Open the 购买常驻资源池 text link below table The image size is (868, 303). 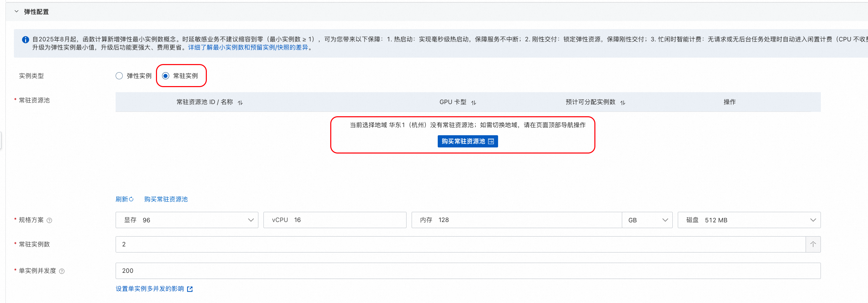click(166, 199)
